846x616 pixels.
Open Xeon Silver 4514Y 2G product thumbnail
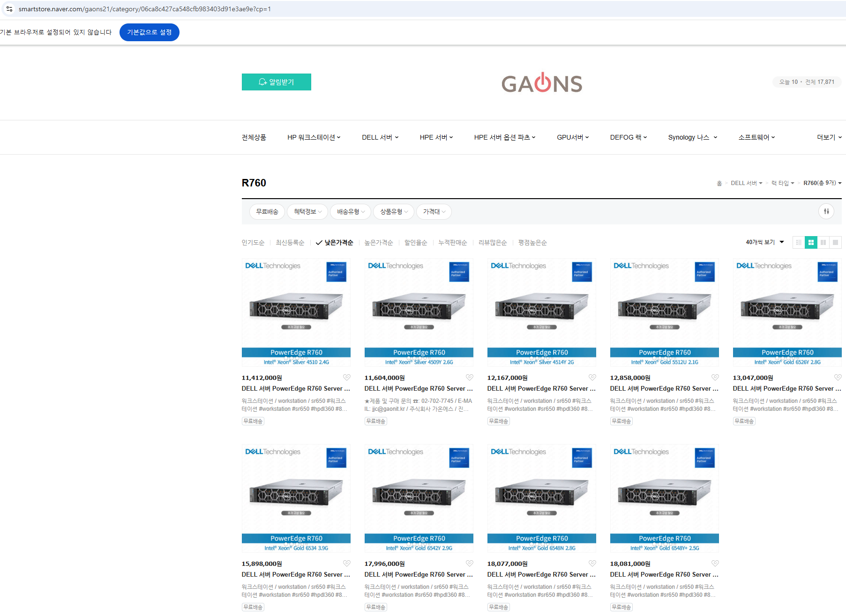[542, 312]
